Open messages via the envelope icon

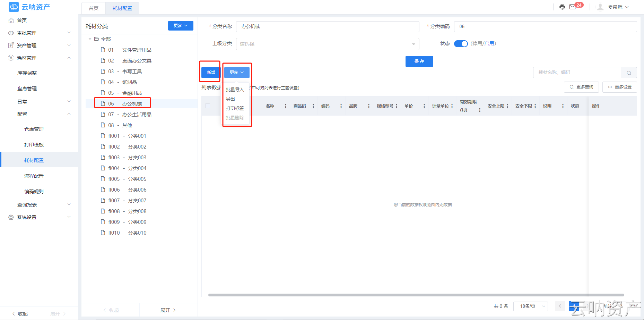[573, 7]
